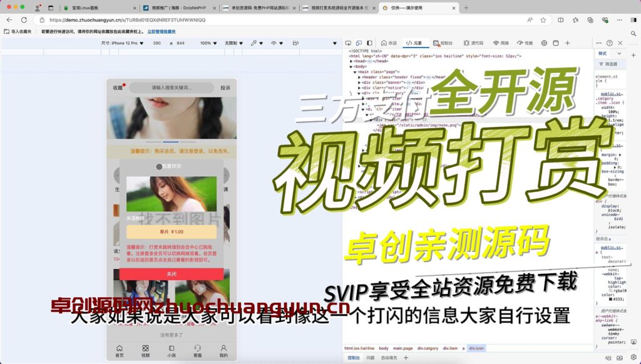Image resolution: width=641 pixels, height=364 pixels.
Task: Open the 无限制 throttling dropdown
Action: pyautogui.click(x=233, y=43)
